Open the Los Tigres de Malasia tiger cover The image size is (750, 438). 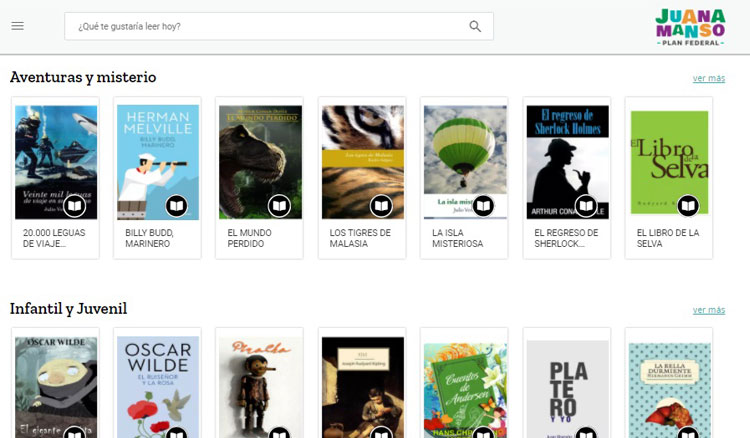(x=363, y=162)
